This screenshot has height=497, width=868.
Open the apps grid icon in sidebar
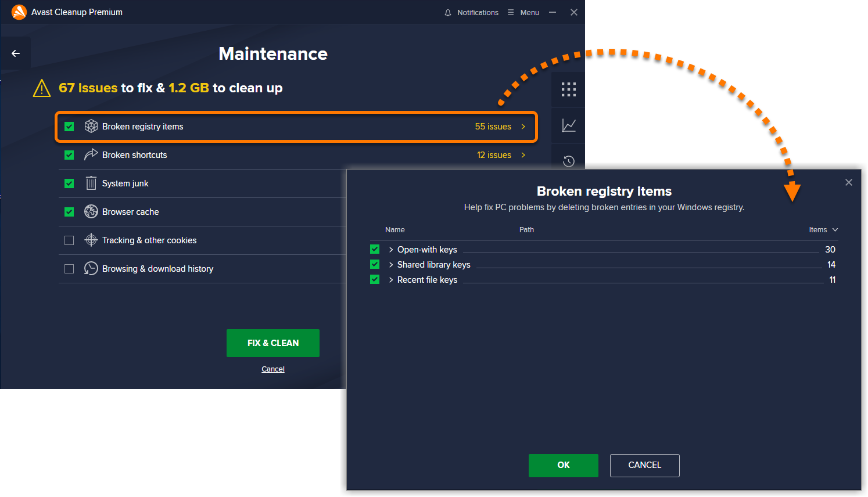[x=568, y=89]
